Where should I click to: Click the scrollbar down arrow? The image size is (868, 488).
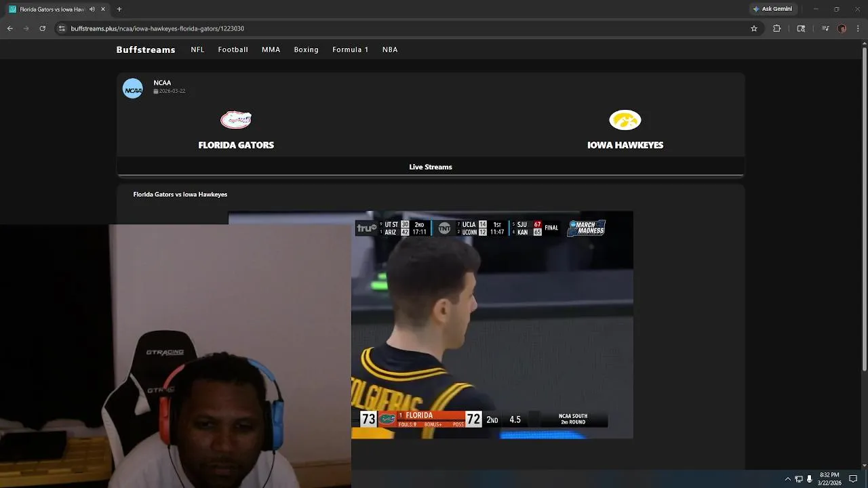click(x=864, y=465)
